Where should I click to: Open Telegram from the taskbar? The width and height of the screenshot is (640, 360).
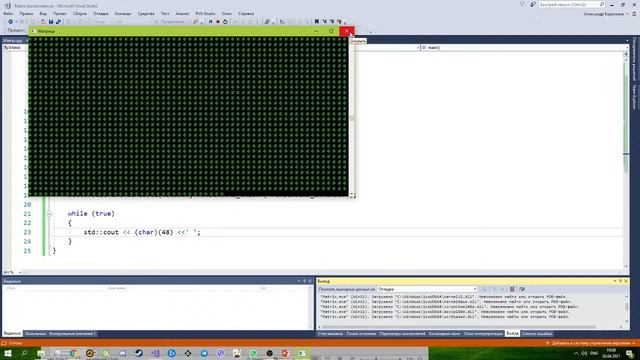pos(204,353)
